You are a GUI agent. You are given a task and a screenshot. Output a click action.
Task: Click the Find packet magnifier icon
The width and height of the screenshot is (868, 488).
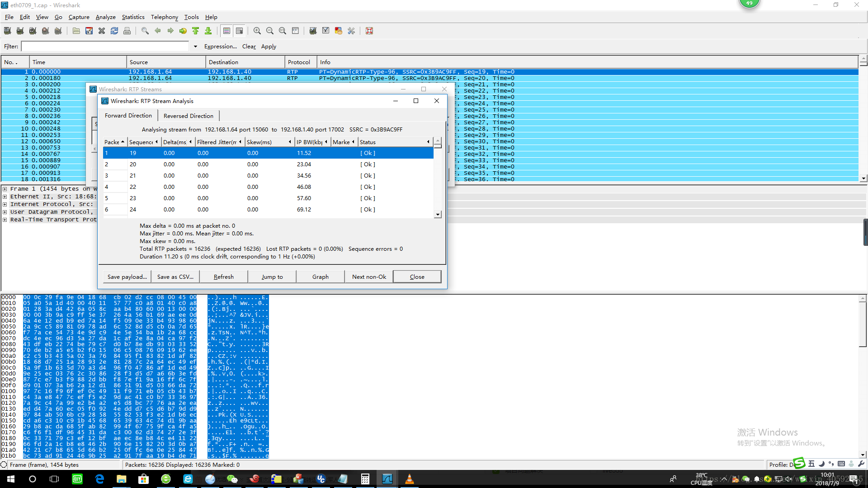pyautogui.click(x=145, y=31)
